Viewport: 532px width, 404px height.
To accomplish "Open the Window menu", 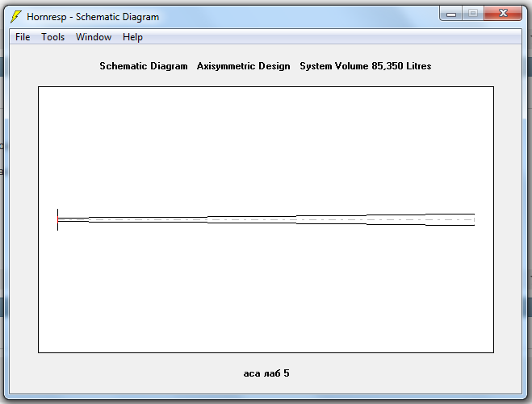I will 94,37.
